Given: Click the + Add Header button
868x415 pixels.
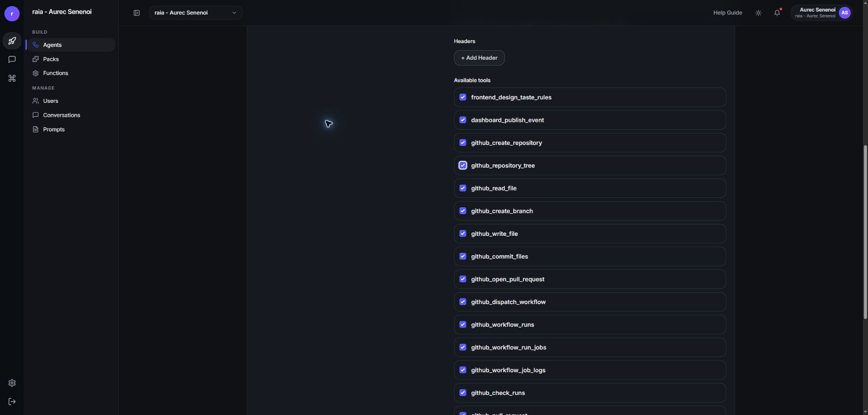Looking at the screenshot, I should [479, 58].
